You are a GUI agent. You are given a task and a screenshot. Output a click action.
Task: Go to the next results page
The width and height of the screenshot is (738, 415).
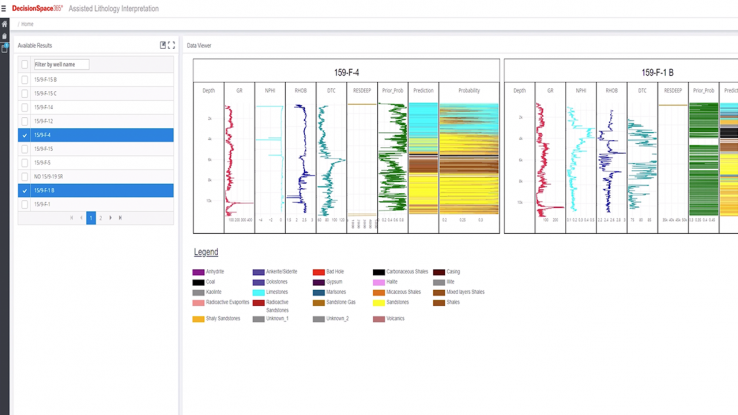point(111,218)
